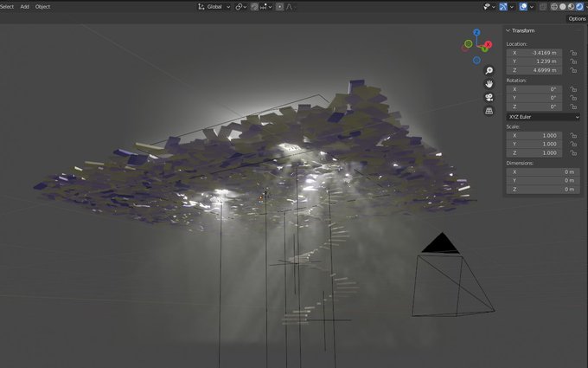Toggle X-ray mode
Screen dimensions: 588x368
coord(543,7)
